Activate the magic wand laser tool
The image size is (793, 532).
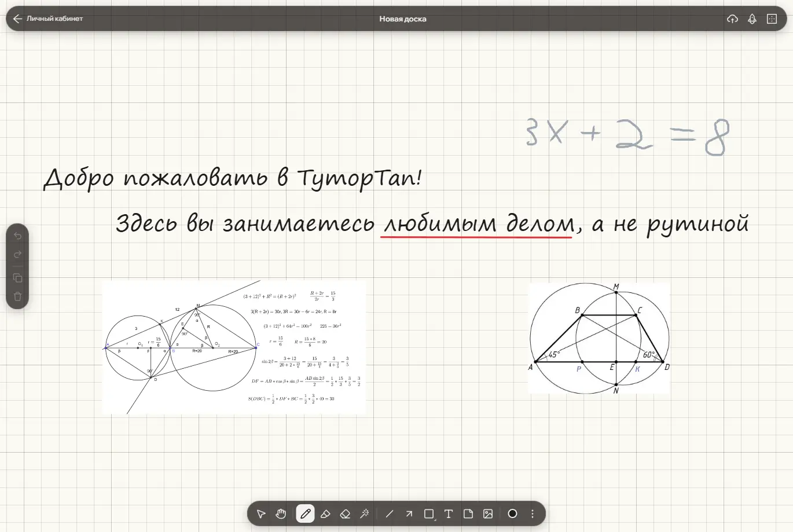[x=365, y=513]
